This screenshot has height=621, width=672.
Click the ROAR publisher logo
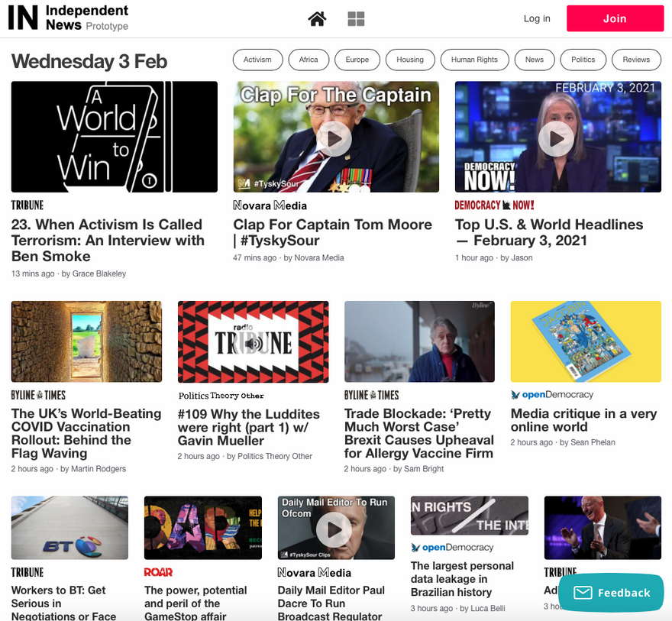158,572
